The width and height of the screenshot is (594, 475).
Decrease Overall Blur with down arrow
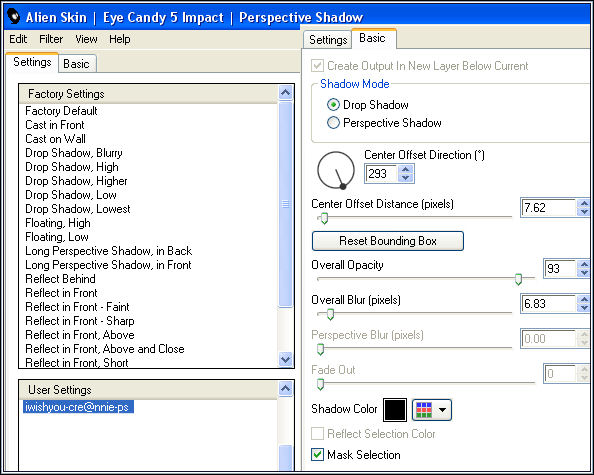584,308
